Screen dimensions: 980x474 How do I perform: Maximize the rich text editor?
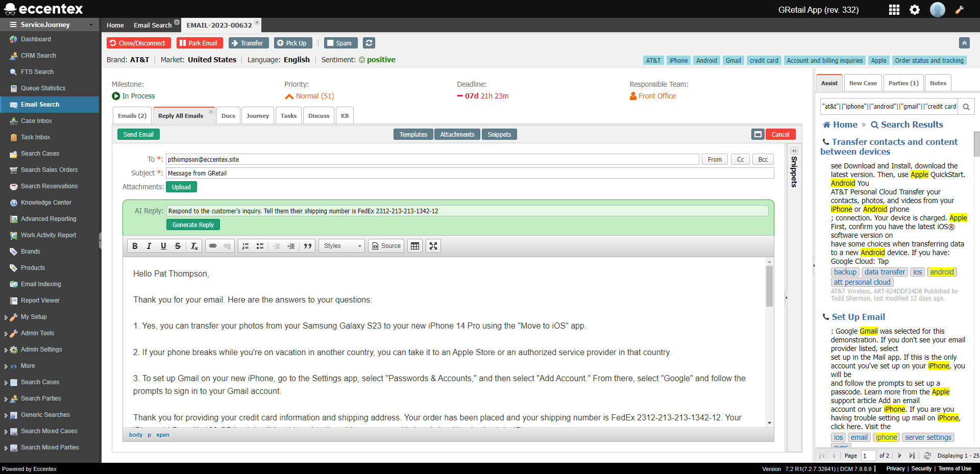pyautogui.click(x=433, y=246)
